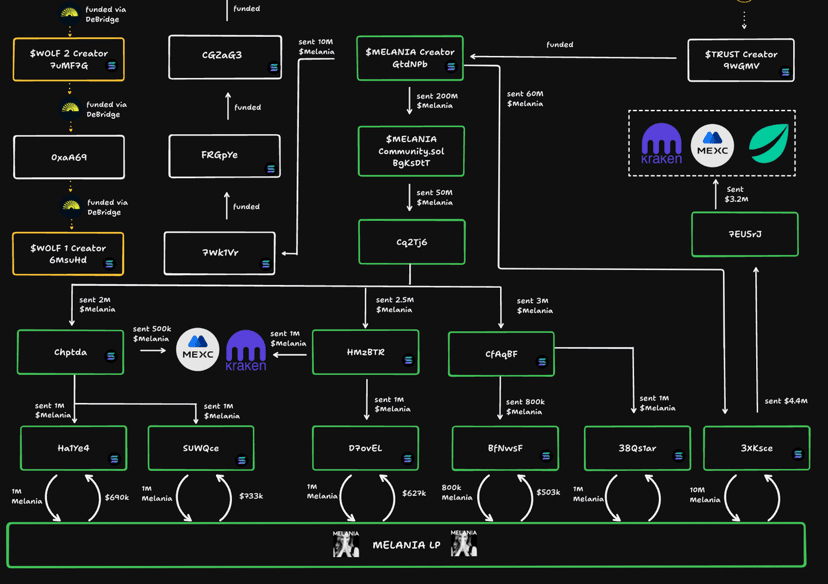Viewport: 828px width, 584px height.
Task: Click the MEXC logo in the dashed exchange box
Action: point(712,146)
